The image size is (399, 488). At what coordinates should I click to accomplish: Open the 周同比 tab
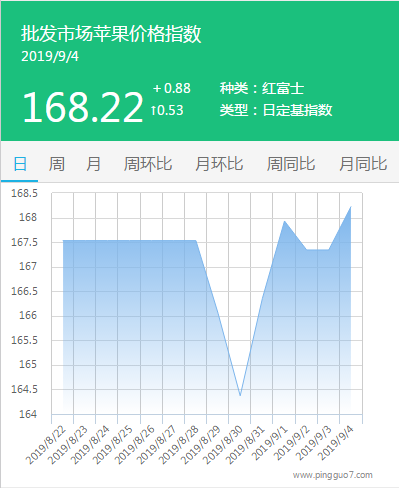click(291, 164)
